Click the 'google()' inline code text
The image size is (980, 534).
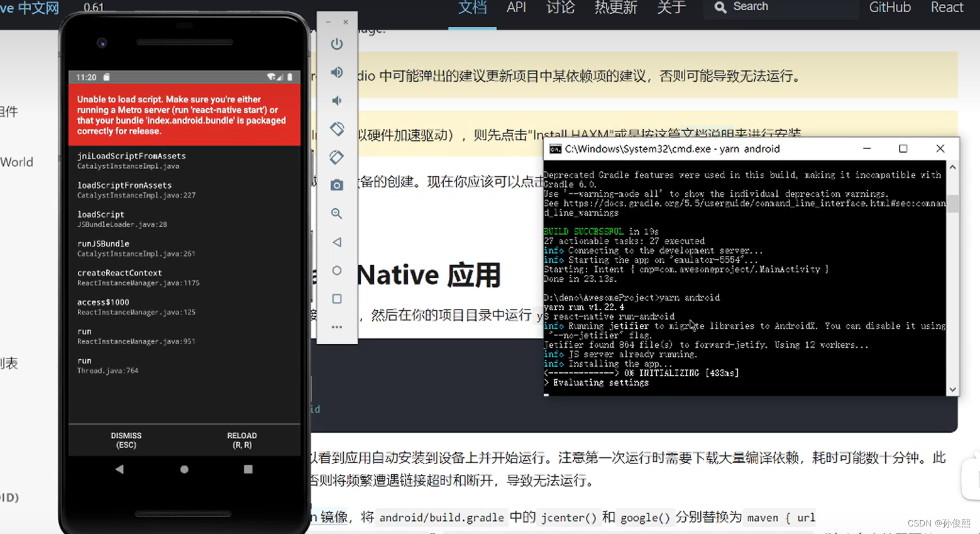(x=646, y=518)
